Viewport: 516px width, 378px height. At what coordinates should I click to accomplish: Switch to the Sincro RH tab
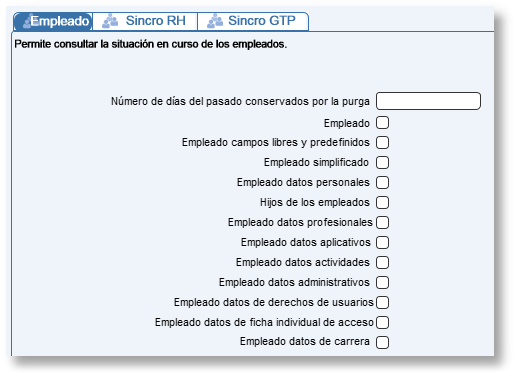click(x=145, y=21)
